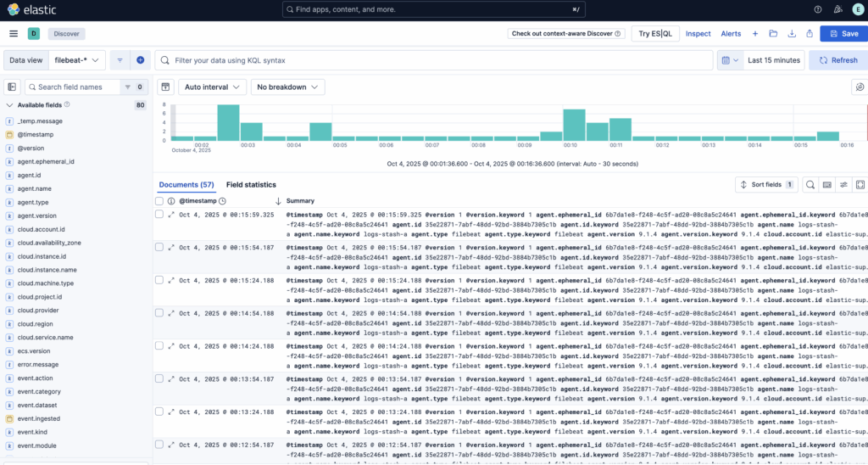Enter full screen mode for documents table
Viewport: 868px width, 465px height.
(860, 184)
